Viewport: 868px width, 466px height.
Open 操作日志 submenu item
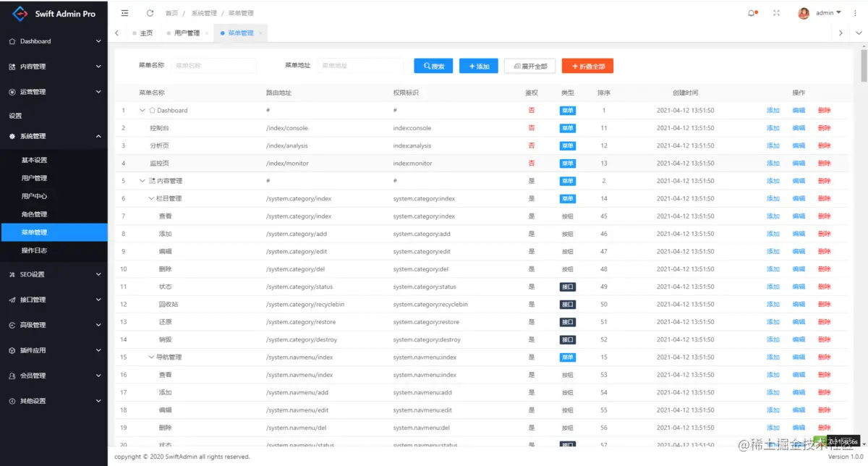coord(54,250)
